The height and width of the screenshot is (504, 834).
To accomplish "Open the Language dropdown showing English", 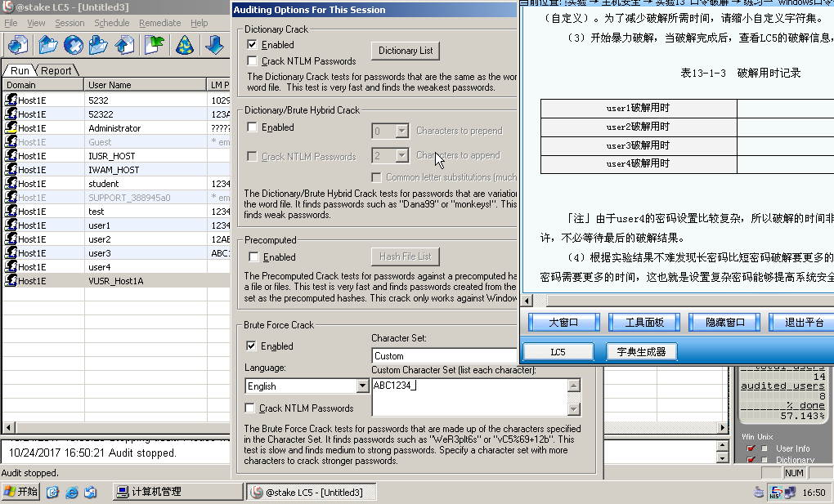I will click(363, 386).
